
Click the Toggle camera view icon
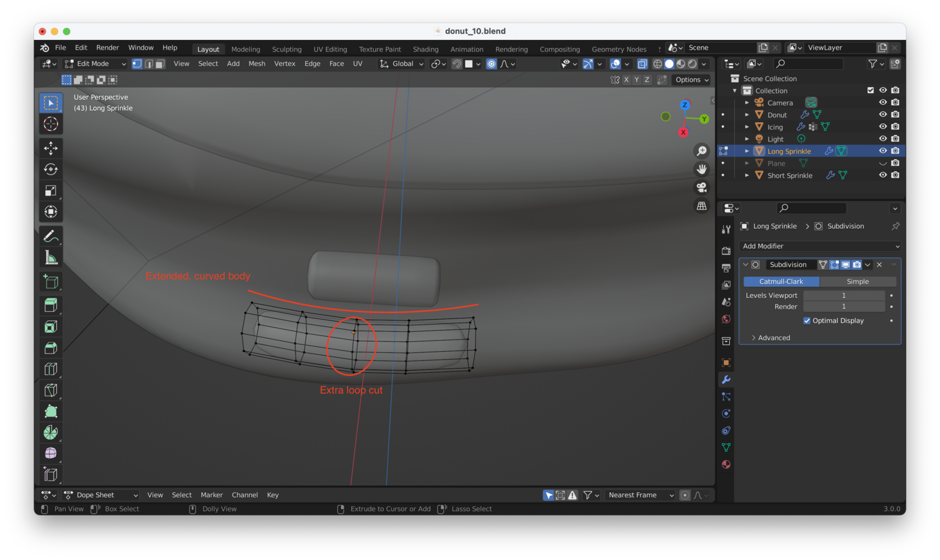tap(701, 188)
